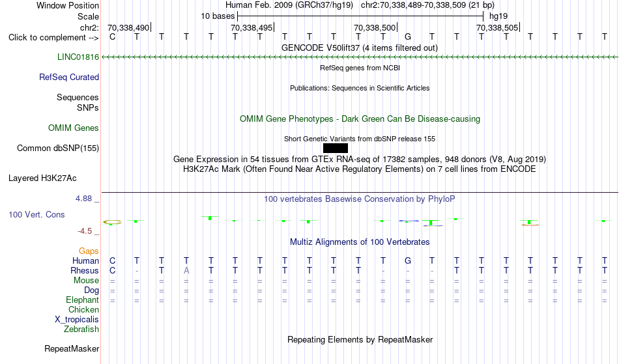Select the RepeatMasker track label
The height and width of the screenshot is (364, 619).
tap(72, 348)
